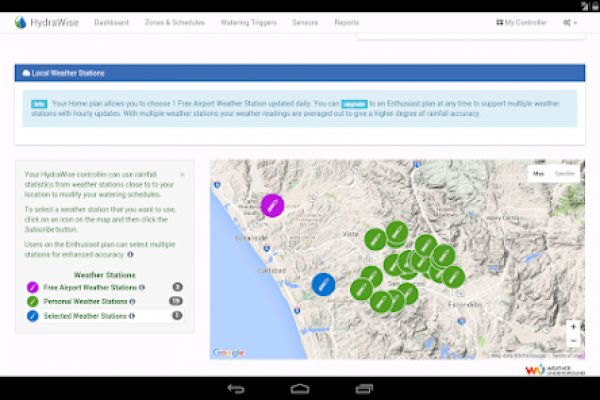
Task: Zoom out the map with minus button
Action: 572,341
